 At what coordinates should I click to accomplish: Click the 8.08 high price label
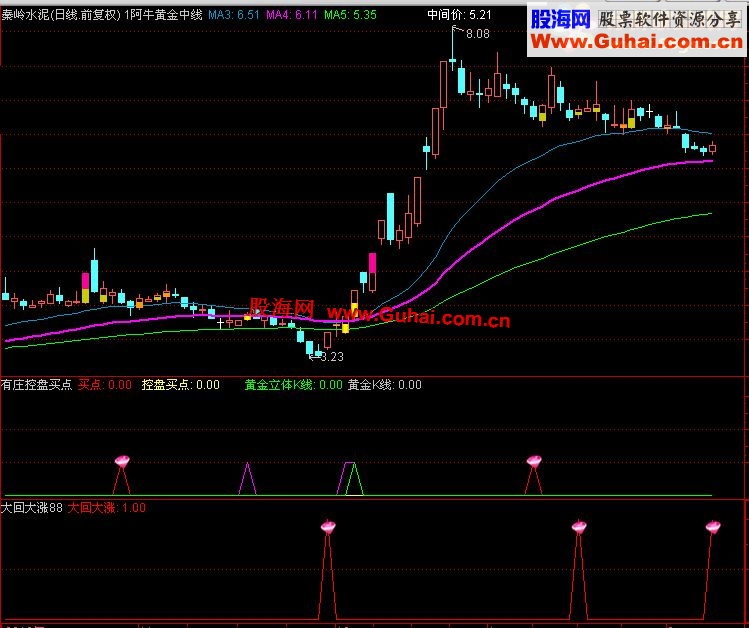[x=478, y=34]
